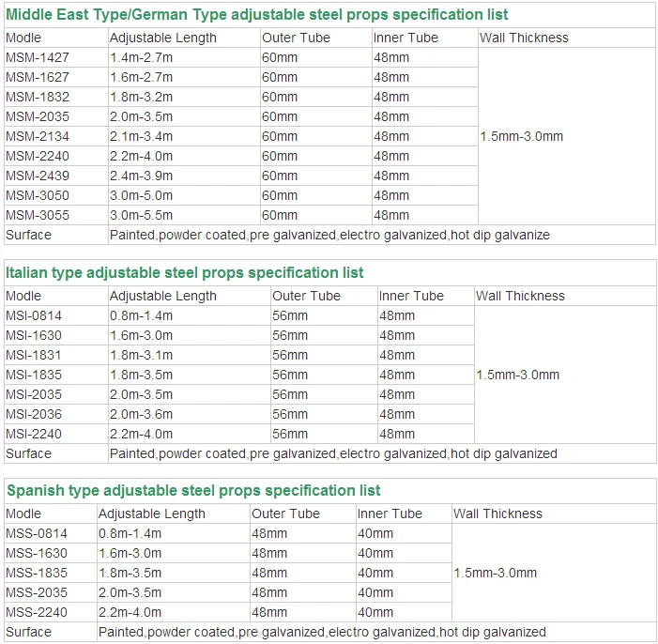Viewport: 658px width, 644px height.
Task: Click model cell MSS-0814
Action: (x=36, y=533)
